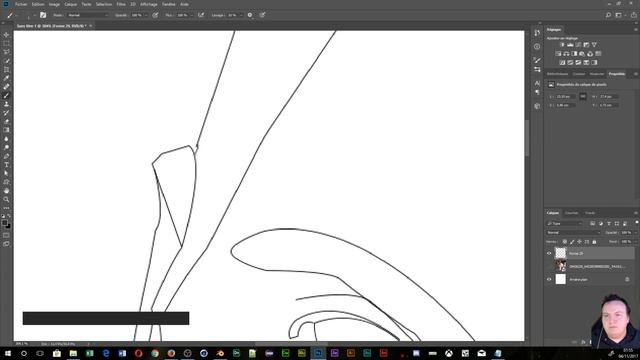Screen dimensions: 640x360
Task: Show the hidden photo layer
Action: (549, 266)
